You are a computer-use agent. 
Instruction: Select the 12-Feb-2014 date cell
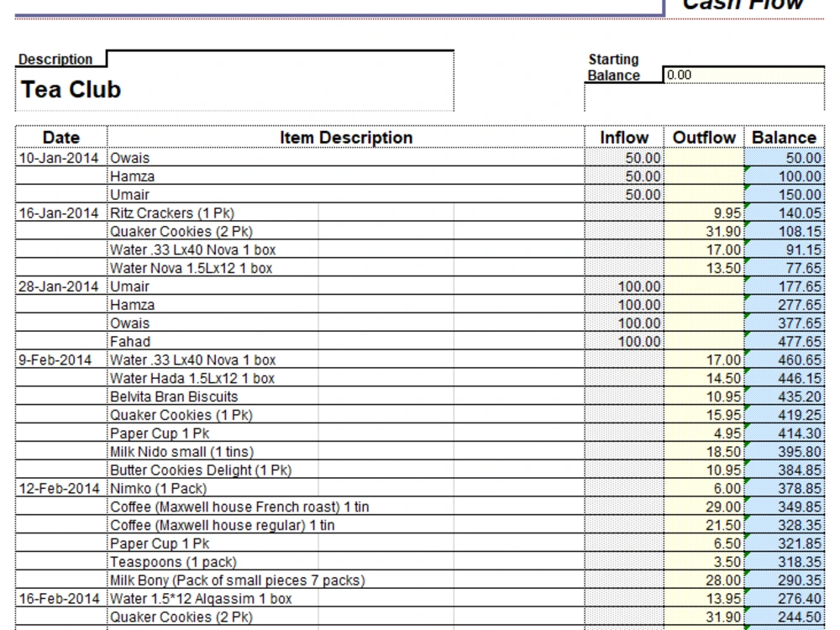(61, 489)
